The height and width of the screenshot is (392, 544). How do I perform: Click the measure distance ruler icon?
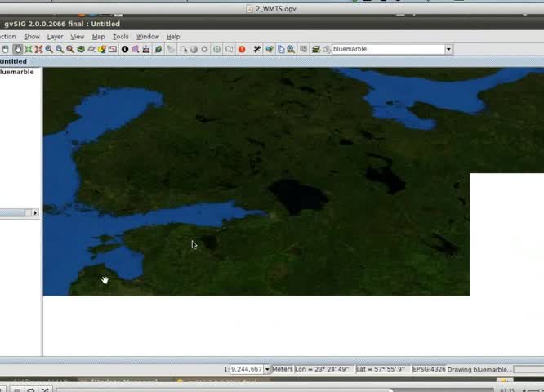146,49
